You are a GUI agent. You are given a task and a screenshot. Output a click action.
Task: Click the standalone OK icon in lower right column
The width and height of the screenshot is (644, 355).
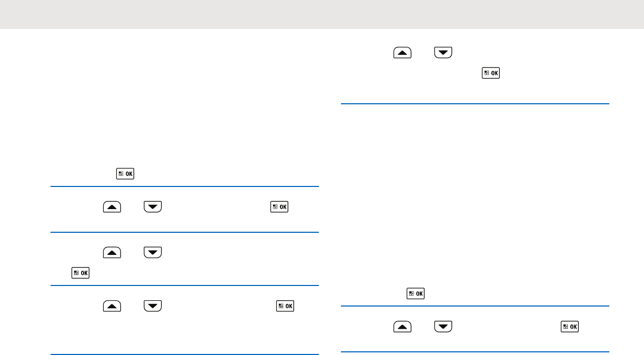(416, 293)
